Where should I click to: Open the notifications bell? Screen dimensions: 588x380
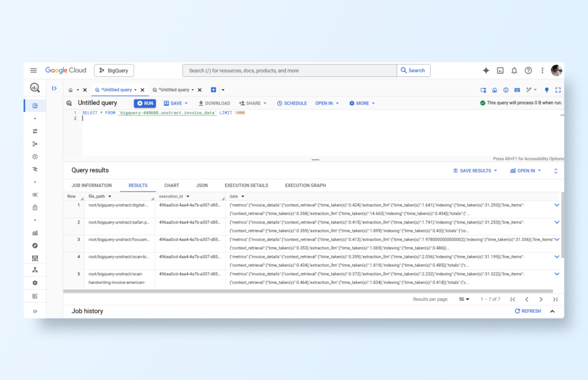point(514,70)
